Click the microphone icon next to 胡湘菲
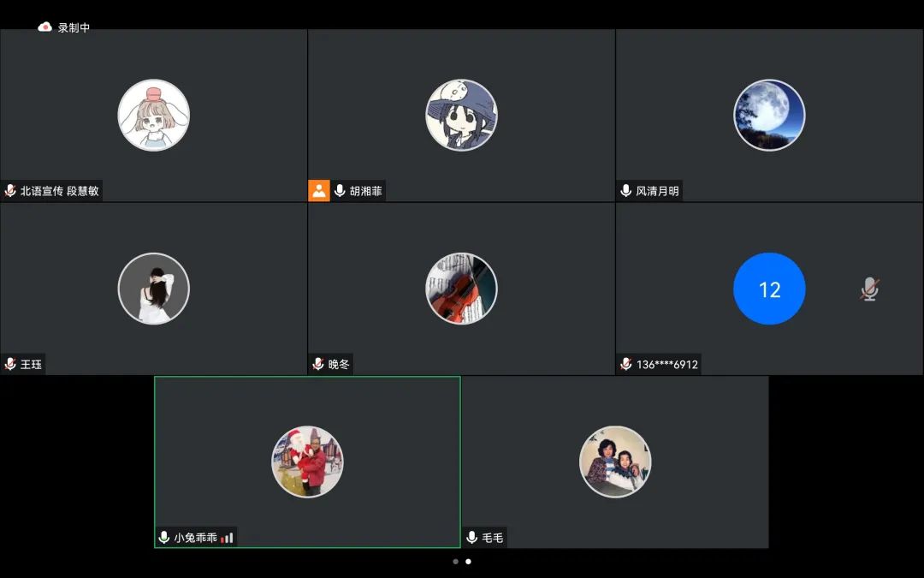 pos(340,191)
